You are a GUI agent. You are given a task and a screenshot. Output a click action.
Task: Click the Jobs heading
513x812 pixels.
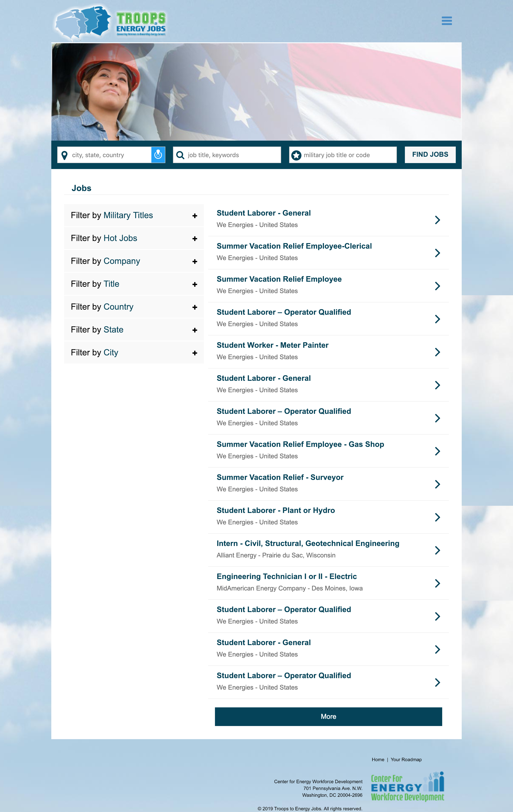click(81, 188)
